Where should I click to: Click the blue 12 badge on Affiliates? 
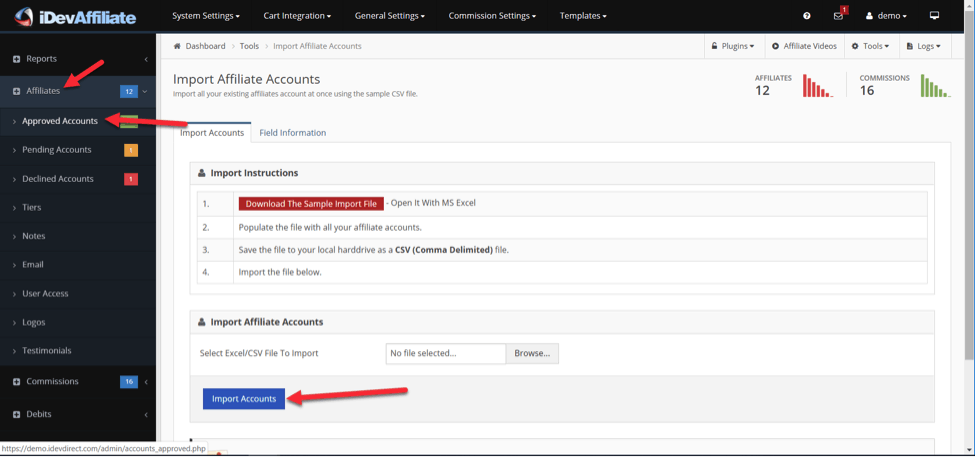tap(129, 91)
